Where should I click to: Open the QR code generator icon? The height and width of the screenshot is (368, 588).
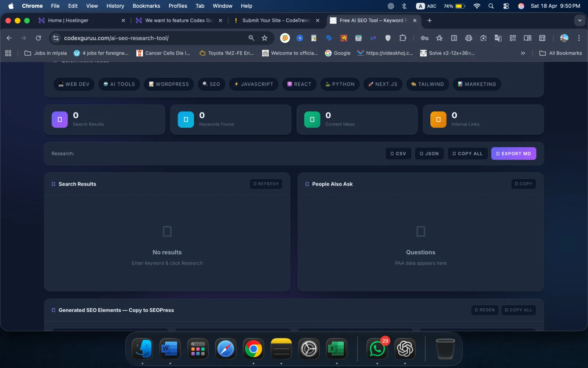513,38
